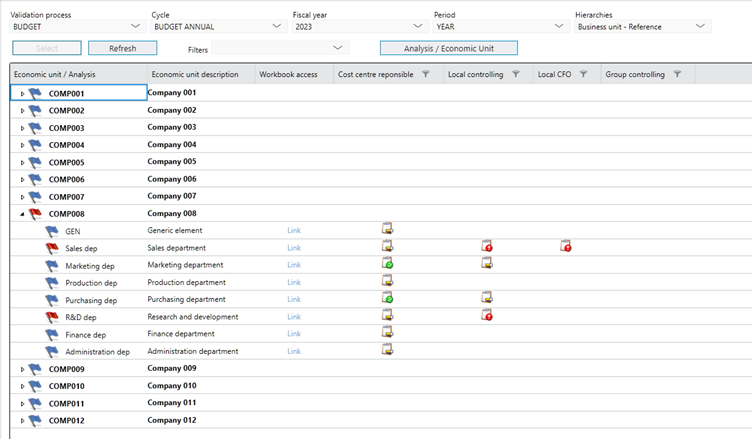Open the Validation process dropdown

(136, 27)
